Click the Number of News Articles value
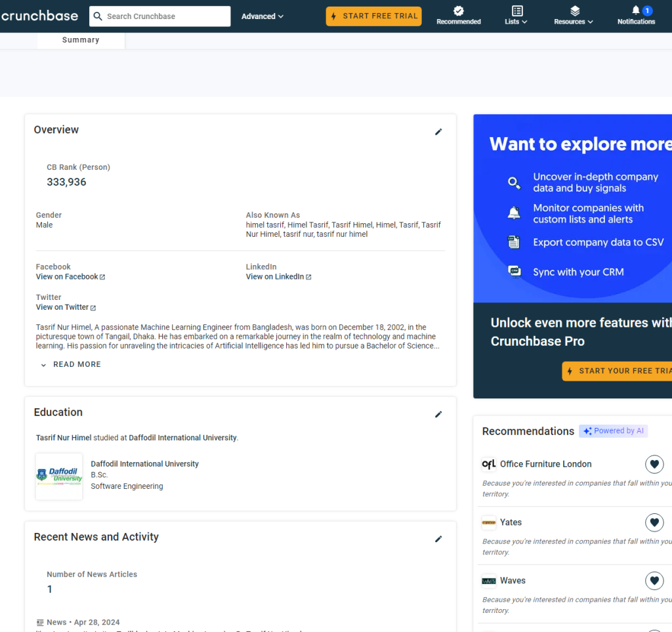The width and height of the screenshot is (672, 632). (50, 589)
